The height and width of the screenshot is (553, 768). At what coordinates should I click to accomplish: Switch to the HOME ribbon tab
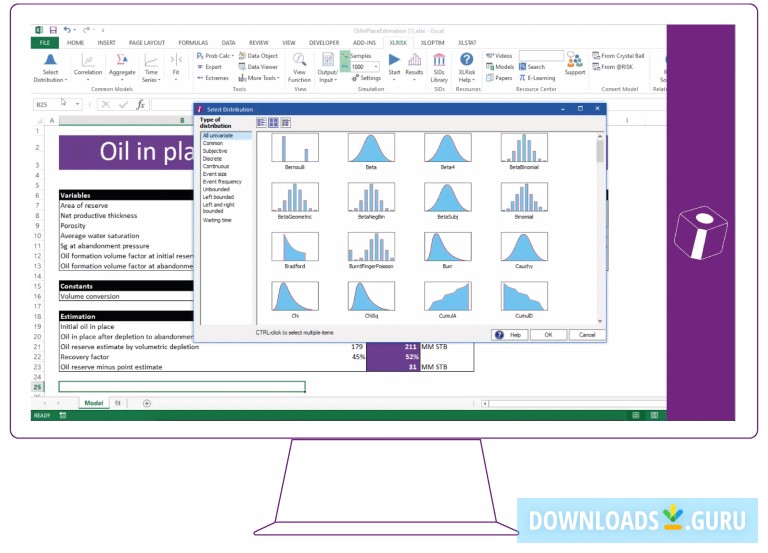75,43
